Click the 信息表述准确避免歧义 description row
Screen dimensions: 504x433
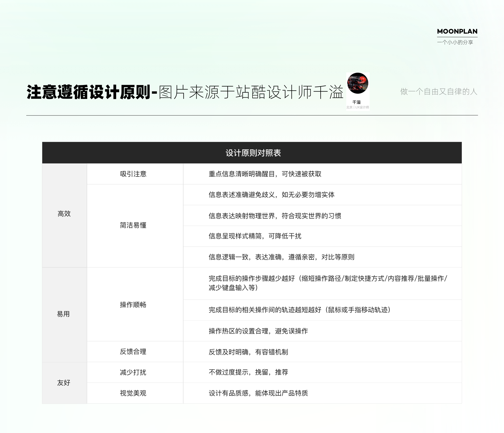271,195
